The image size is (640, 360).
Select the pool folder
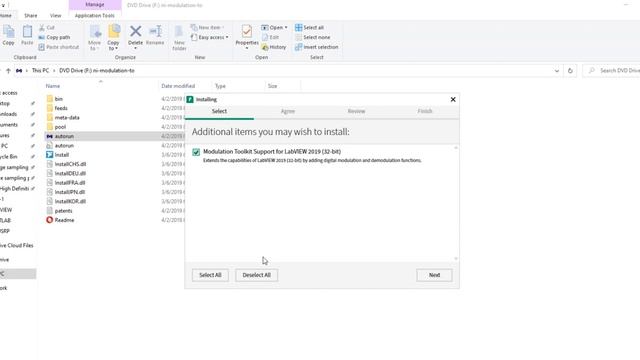click(x=56, y=127)
